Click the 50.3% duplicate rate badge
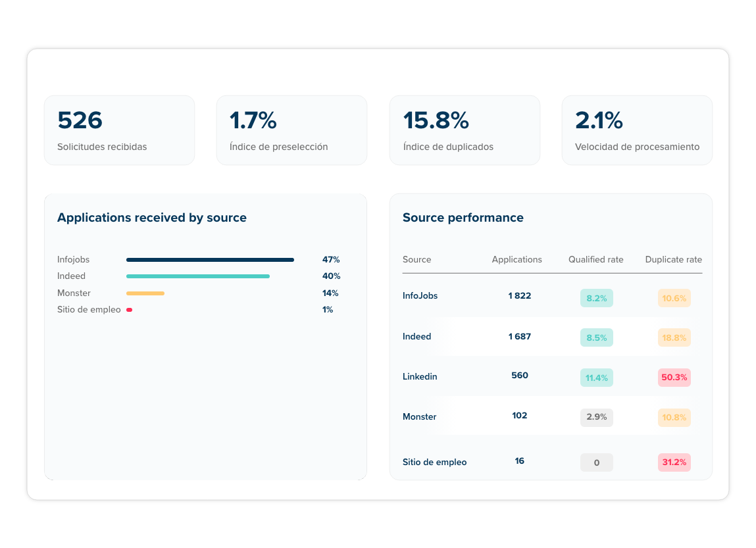This screenshot has width=756, height=548. click(x=674, y=378)
